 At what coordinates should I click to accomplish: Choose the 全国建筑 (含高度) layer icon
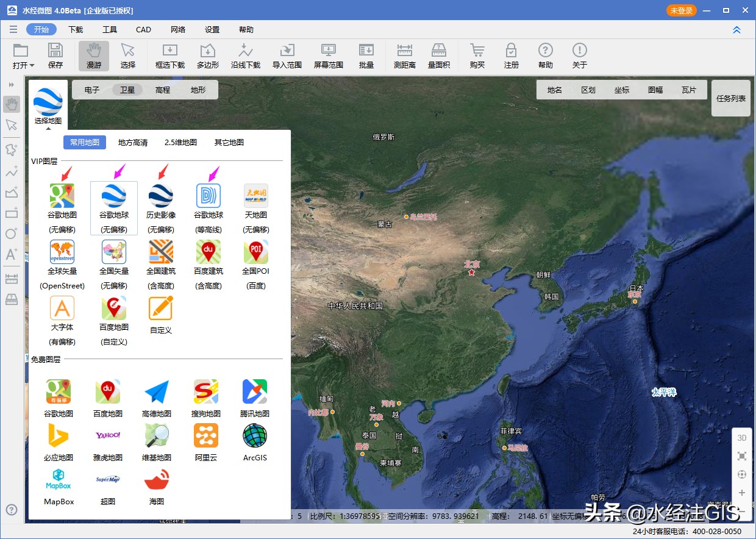tap(161, 252)
